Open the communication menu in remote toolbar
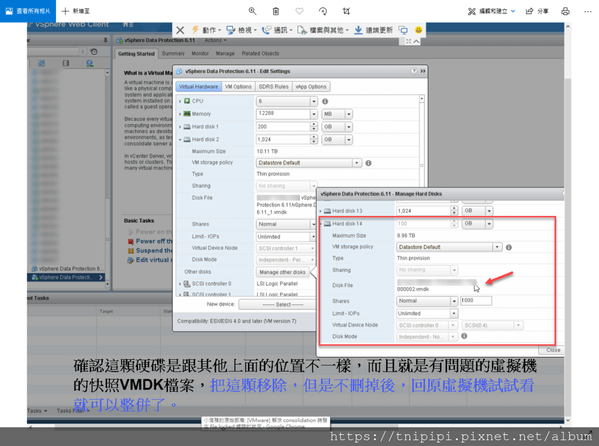This screenshot has width=599, height=446. pyautogui.click(x=277, y=30)
